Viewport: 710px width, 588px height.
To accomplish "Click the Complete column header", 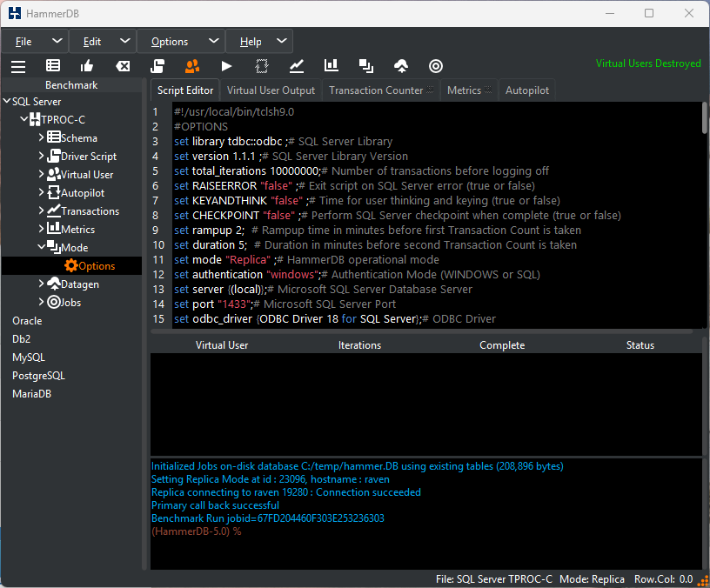I will [x=502, y=345].
